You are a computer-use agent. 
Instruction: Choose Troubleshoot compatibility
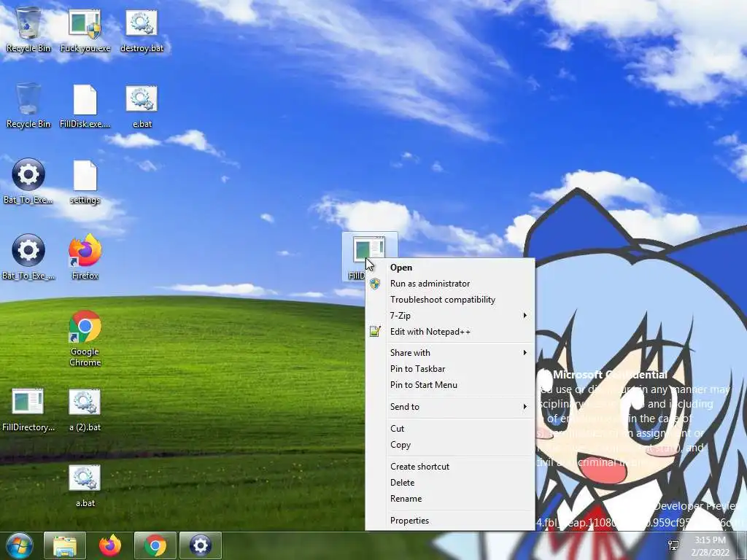(x=450, y=300)
